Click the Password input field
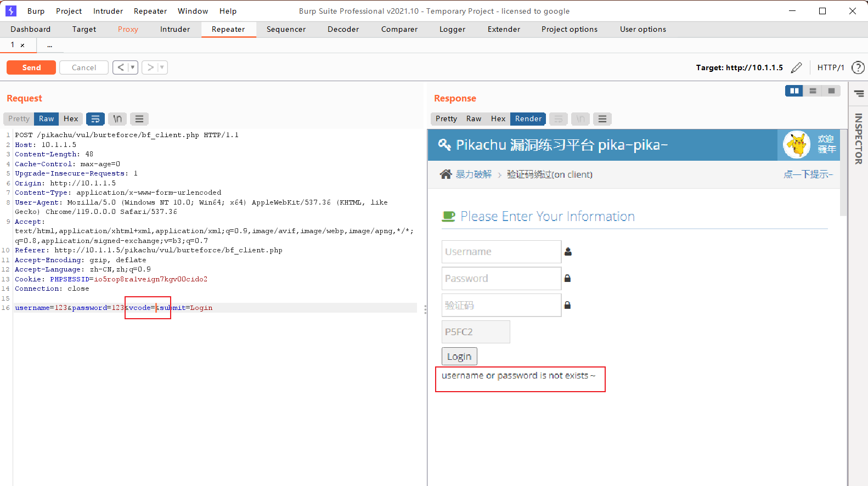 click(501, 279)
